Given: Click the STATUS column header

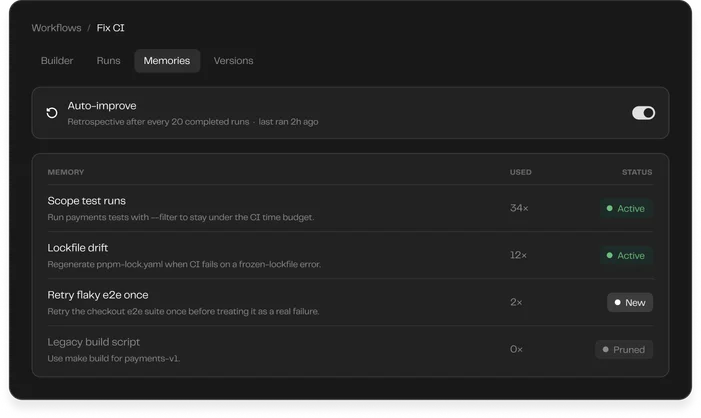Looking at the screenshot, I should click(x=637, y=172).
